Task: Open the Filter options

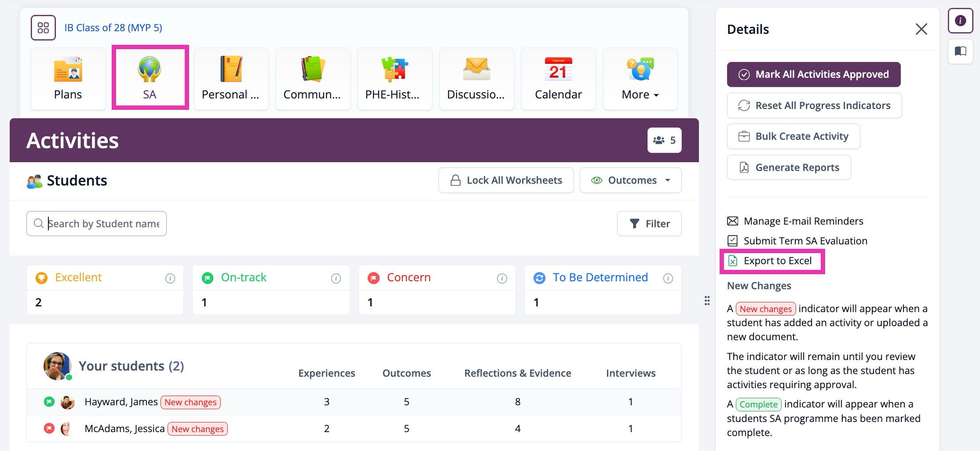Action: (649, 224)
